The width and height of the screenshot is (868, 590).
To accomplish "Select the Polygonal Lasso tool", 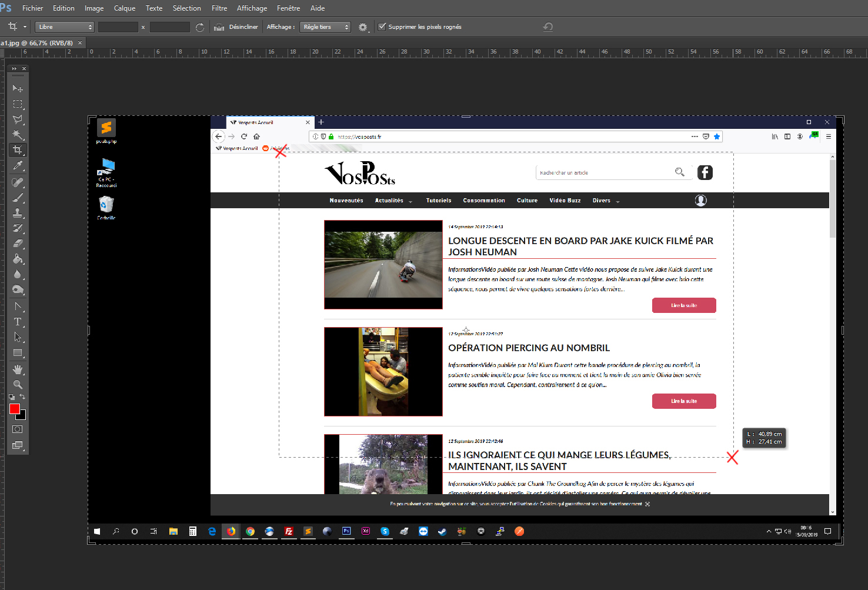I will click(x=18, y=119).
